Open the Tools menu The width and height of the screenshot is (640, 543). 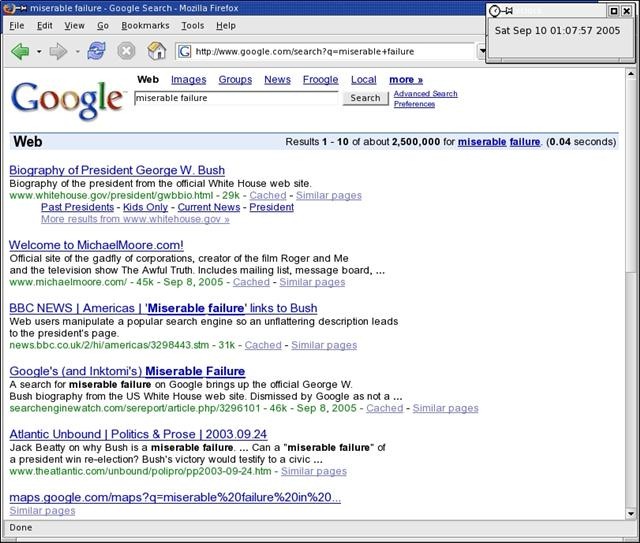tap(192, 25)
